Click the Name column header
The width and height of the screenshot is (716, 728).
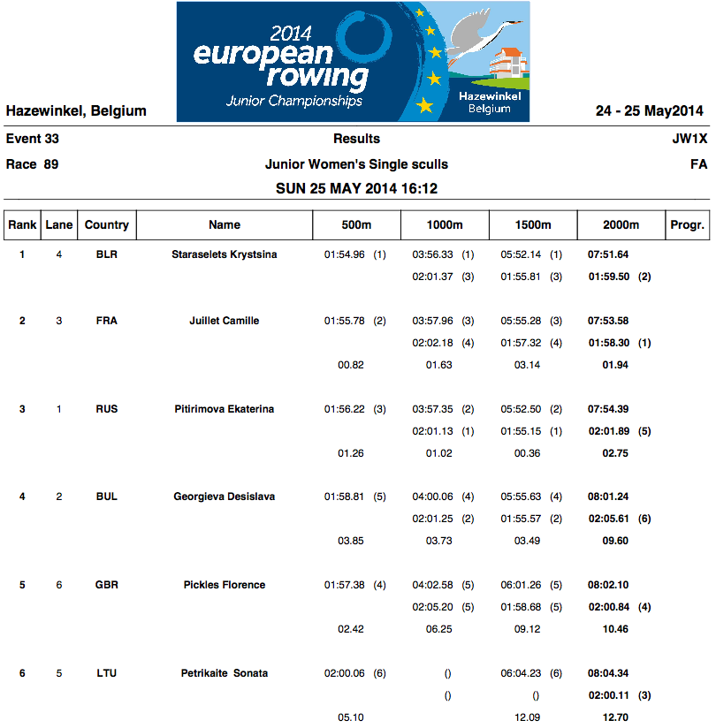coord(225,225)
